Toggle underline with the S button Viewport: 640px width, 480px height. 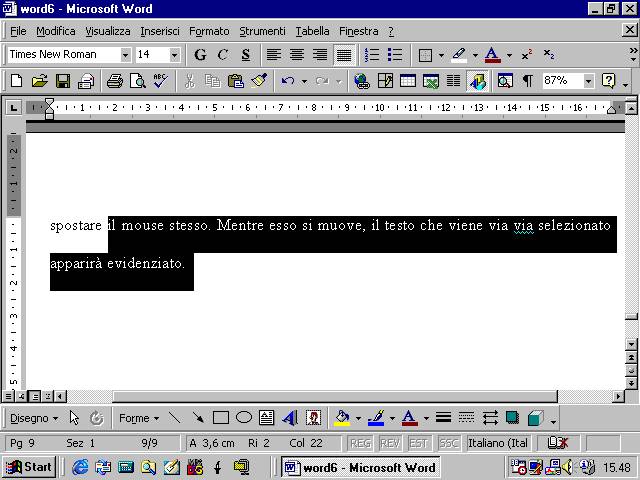pos(245,55)
